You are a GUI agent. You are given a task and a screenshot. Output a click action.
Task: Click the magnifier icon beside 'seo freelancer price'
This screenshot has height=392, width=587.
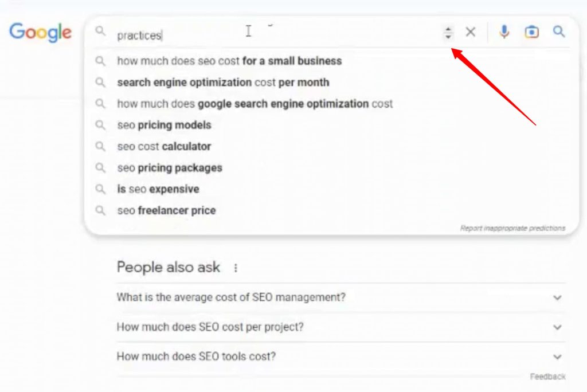click(101, 210)
